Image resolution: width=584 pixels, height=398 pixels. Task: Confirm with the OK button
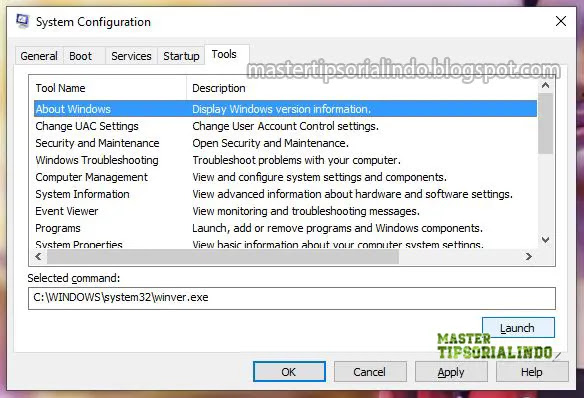tap(289, 372)
